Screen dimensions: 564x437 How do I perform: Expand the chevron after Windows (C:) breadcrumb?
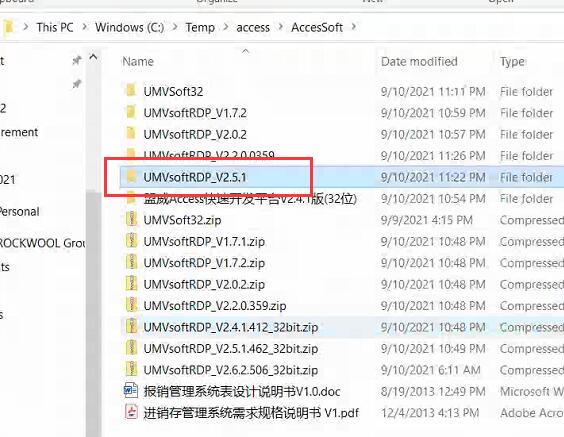(175, 27)
